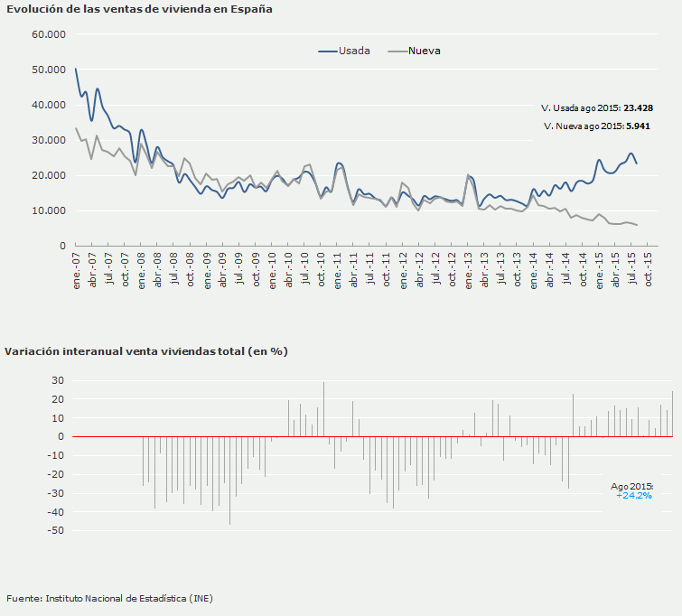Click the Usada legend label
The image size is (682, 616).
tap(354, 51)
